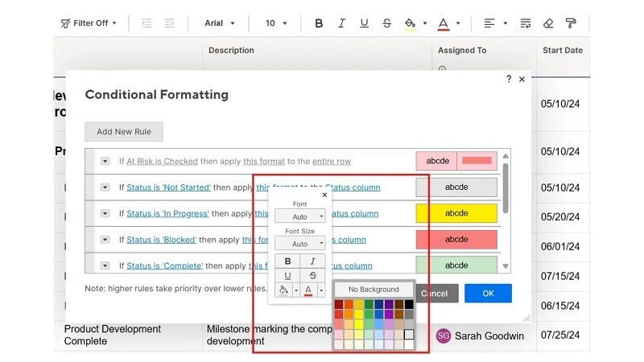Click the OK button
Image resolution: width=644 pixels, height=362 pixels.
click(488, 294)
